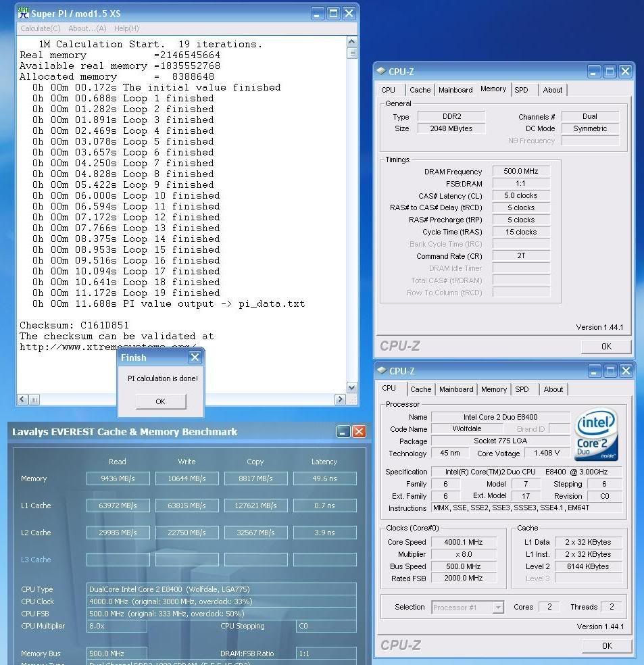Click the Command Rate field 2T
Viewport: 644px width, 665px height.
click(521, 255)
